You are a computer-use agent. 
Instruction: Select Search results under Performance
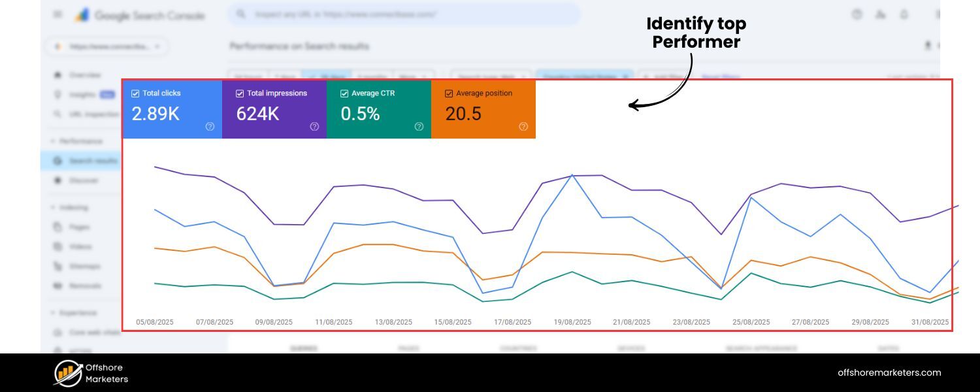point(91,161)
